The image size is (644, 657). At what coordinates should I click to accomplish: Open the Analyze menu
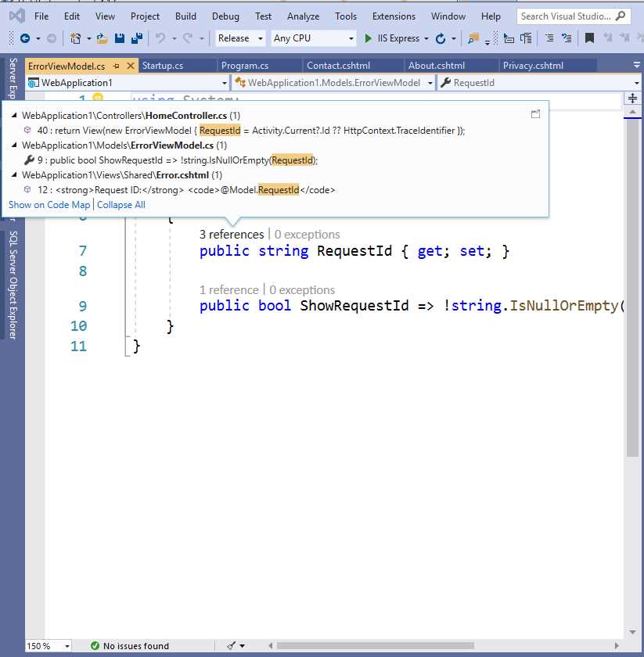click(x=303, y=16)
